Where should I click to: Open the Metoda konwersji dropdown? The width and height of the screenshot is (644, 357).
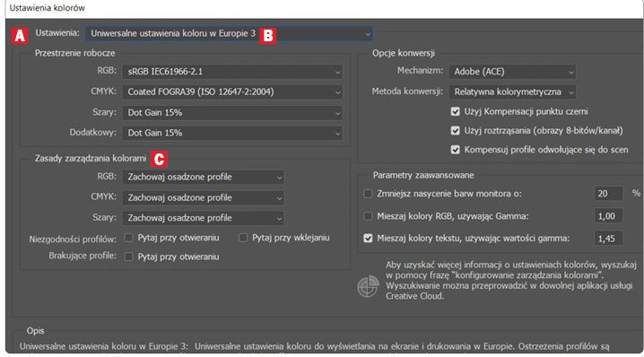512,91
